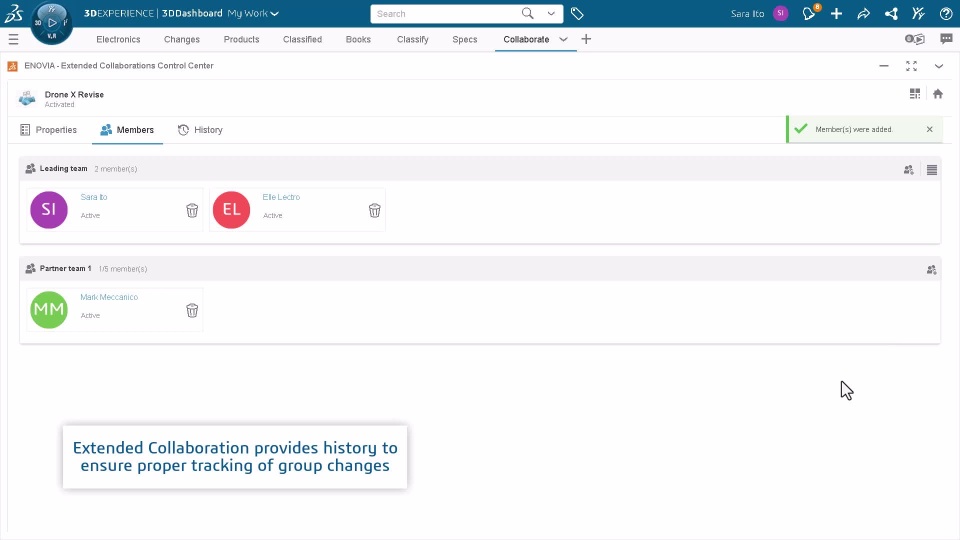Open the Electronics tab
This screenshot has height=540, width=960.
(x=118, y=39)
